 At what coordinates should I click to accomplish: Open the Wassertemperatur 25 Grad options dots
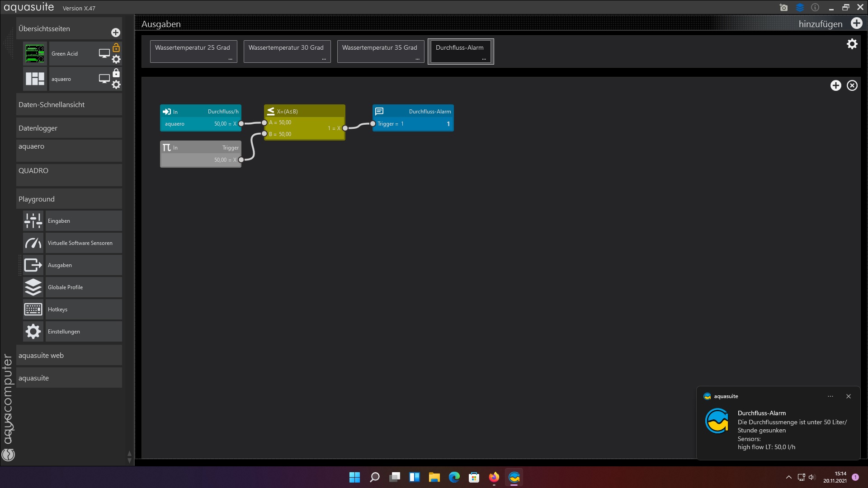(x=230, y=59)
